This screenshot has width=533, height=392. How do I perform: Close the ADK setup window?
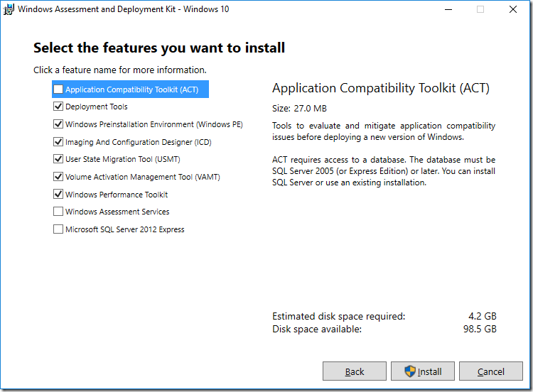513,9
